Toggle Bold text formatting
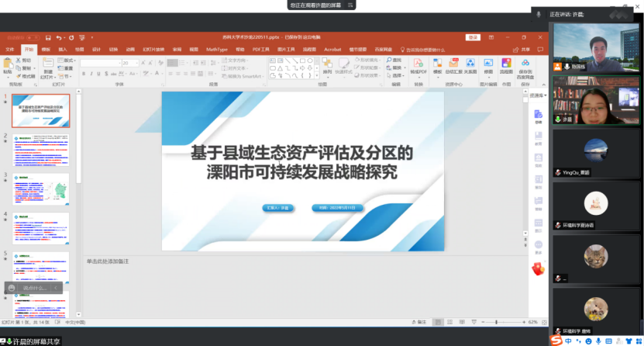This screenshot has height=346, width=644. (83, 74)
